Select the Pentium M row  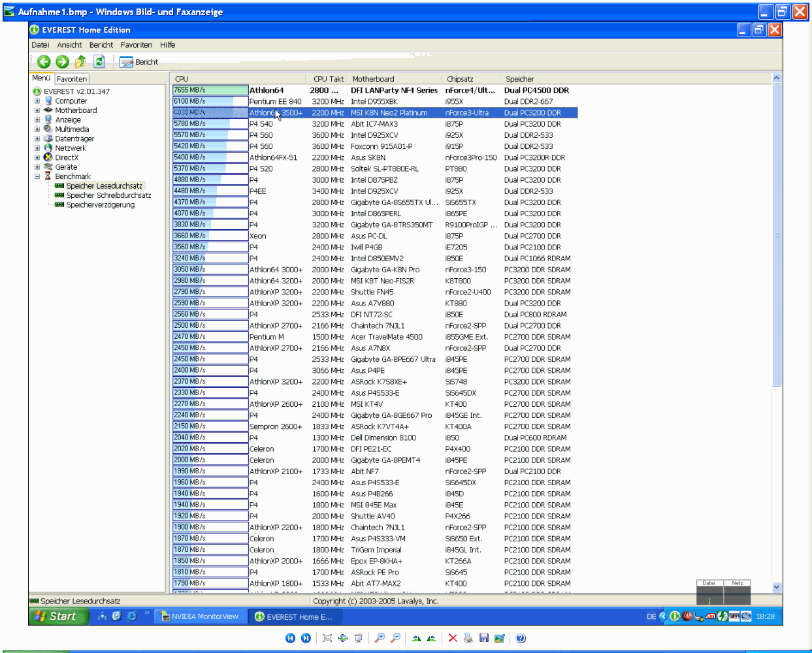pos(375,337)
